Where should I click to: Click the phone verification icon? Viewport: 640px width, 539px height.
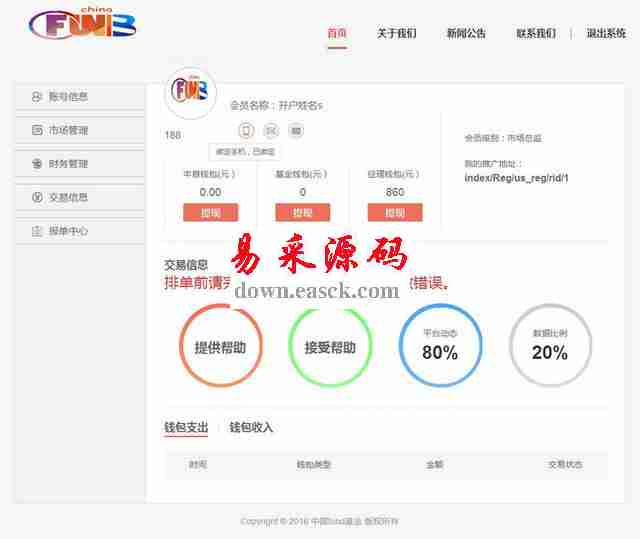[246, 131]
